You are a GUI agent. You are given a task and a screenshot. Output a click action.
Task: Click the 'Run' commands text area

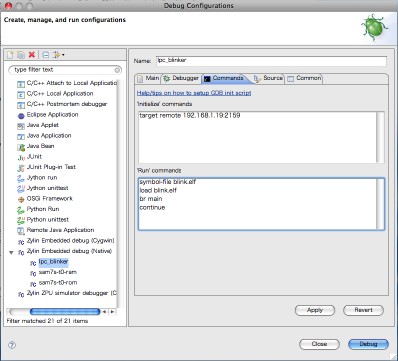click(x=257, y=204)
